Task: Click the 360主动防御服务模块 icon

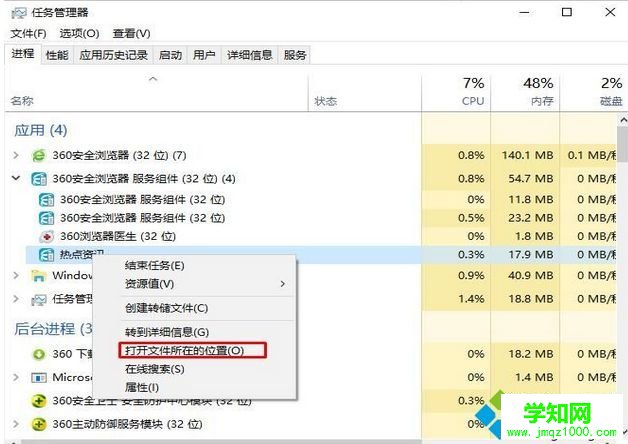Action: [x=39, y=424]
